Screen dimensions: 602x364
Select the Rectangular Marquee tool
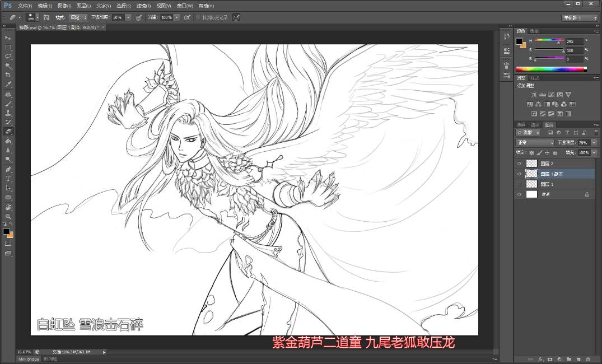8,47
